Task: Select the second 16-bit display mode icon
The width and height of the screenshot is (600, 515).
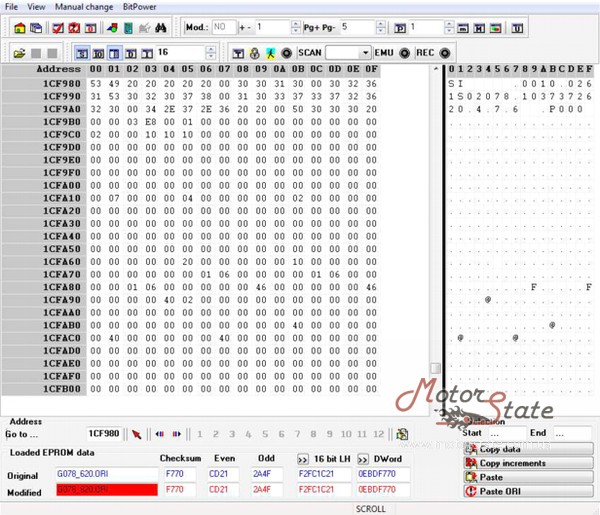Action: pyautogui.click(x=98, y=54)
